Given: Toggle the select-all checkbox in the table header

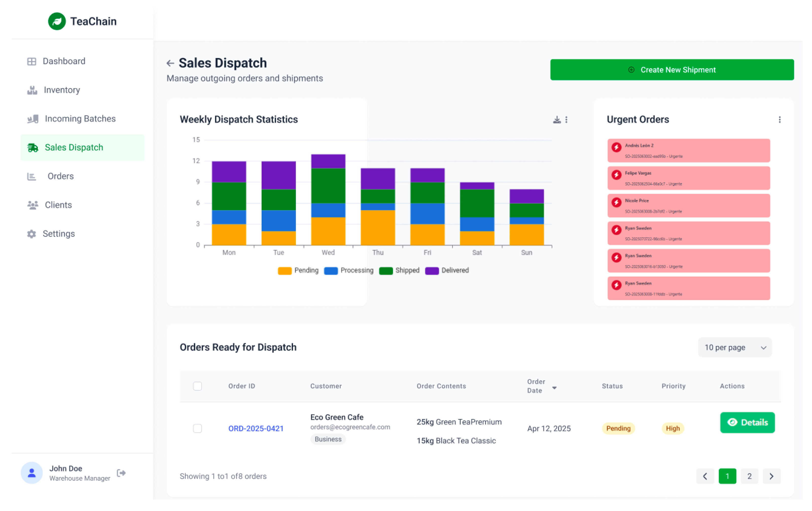Looking at the screenshot, I should click(197, 386).
